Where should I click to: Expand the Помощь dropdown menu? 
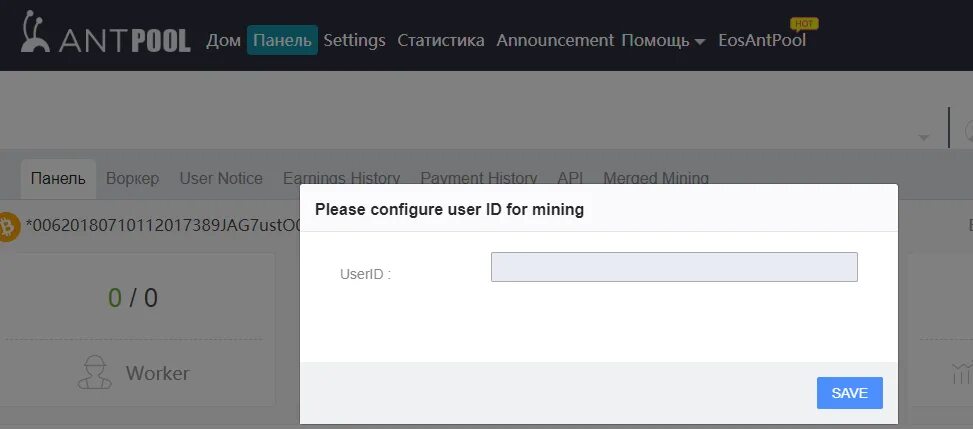pos(663,41)
